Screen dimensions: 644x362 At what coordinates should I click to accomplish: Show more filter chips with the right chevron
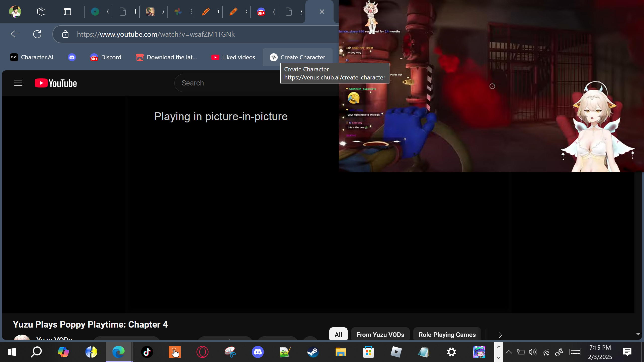pyautogui.click(x=500, y=335)
